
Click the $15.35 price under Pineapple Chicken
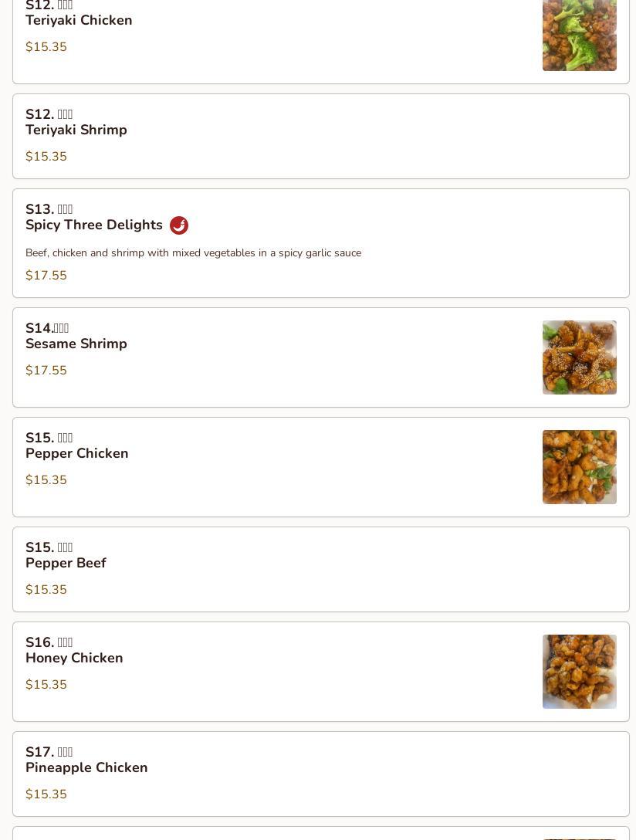pyautogui.click(x=46, y=794)
